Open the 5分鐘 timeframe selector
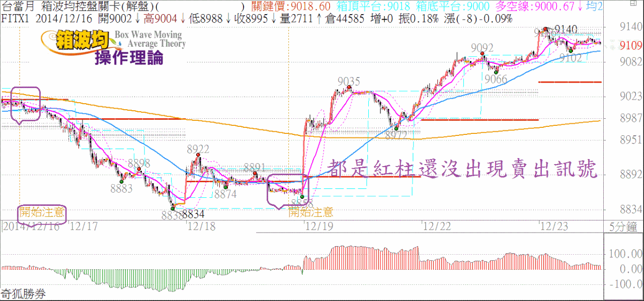The height and width of the screenshot is (301, 644). (x=623, y=227)
